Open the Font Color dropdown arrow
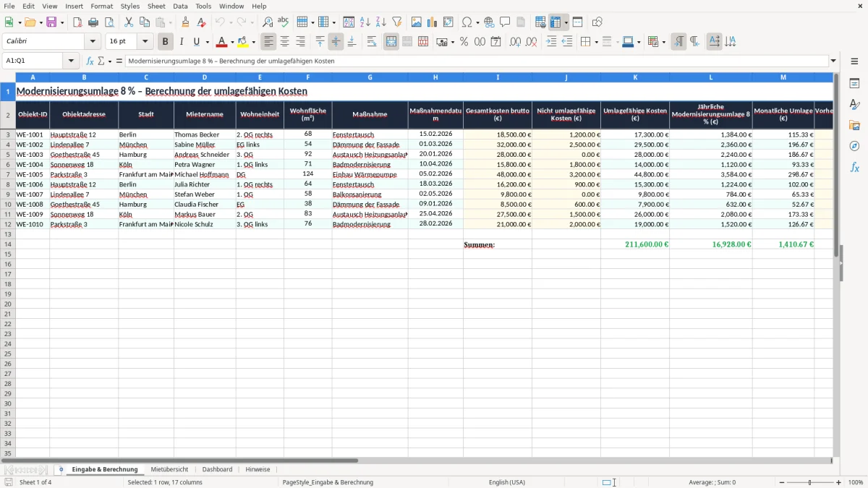868x488 pixels. [x=232, y=42]
